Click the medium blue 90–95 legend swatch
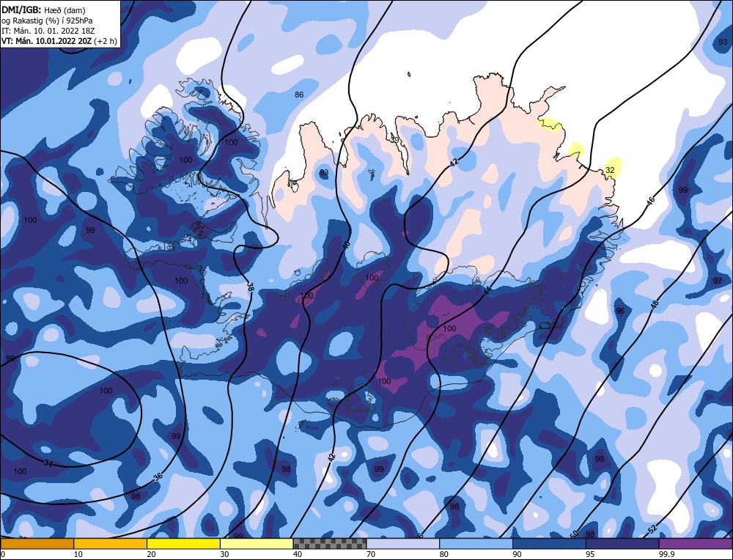This screenshot has height=560, width=733. click(x=549, y=544)
